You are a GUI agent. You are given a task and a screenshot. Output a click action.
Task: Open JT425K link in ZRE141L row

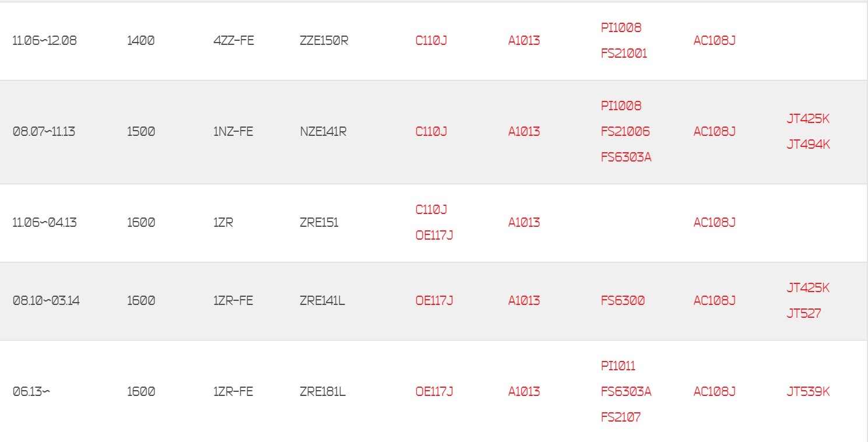808,288
